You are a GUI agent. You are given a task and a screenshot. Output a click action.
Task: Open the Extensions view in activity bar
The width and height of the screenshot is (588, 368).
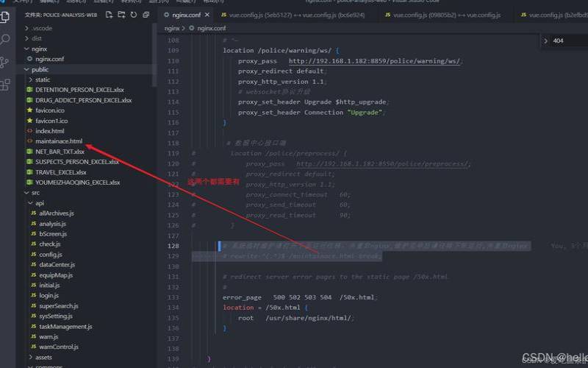[x=7, y=85]
